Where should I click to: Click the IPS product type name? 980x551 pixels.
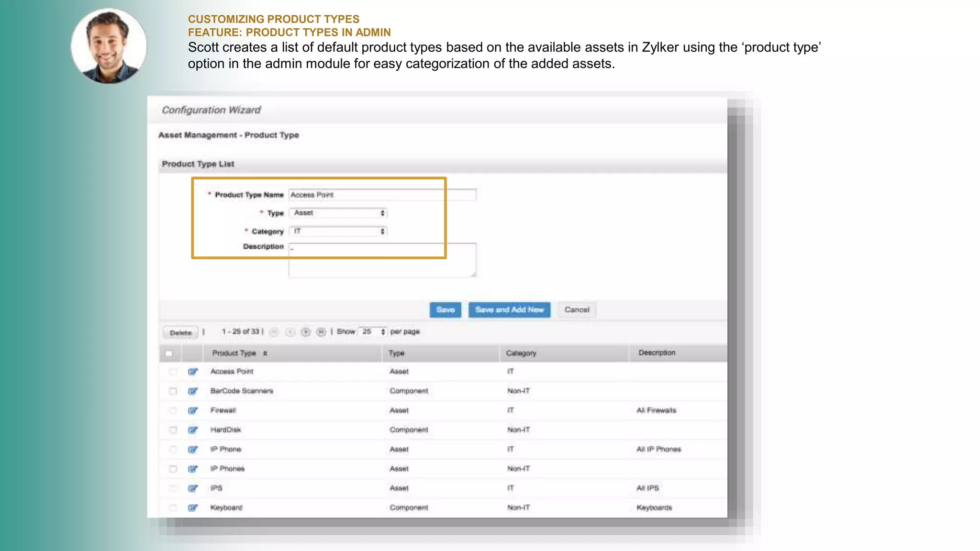pos(216,488)
